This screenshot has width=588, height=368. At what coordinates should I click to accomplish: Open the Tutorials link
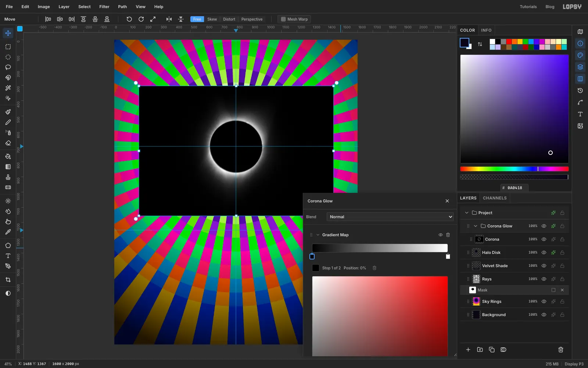coord(528,7)
